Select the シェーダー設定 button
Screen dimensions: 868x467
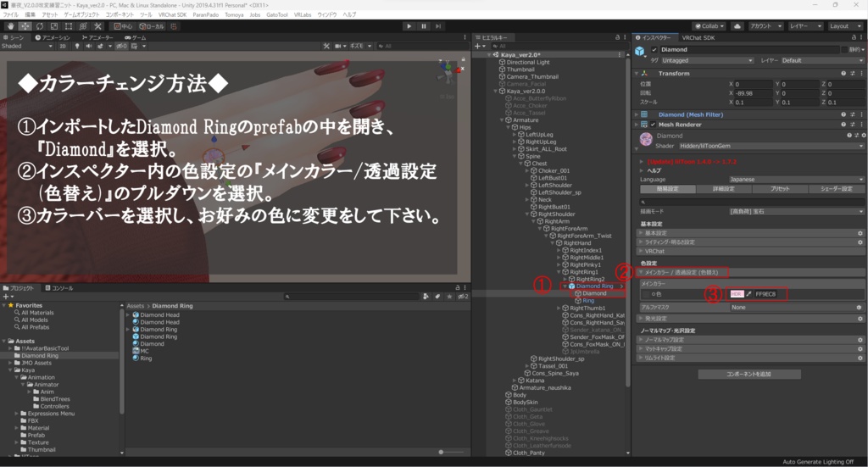coord(837,189)
